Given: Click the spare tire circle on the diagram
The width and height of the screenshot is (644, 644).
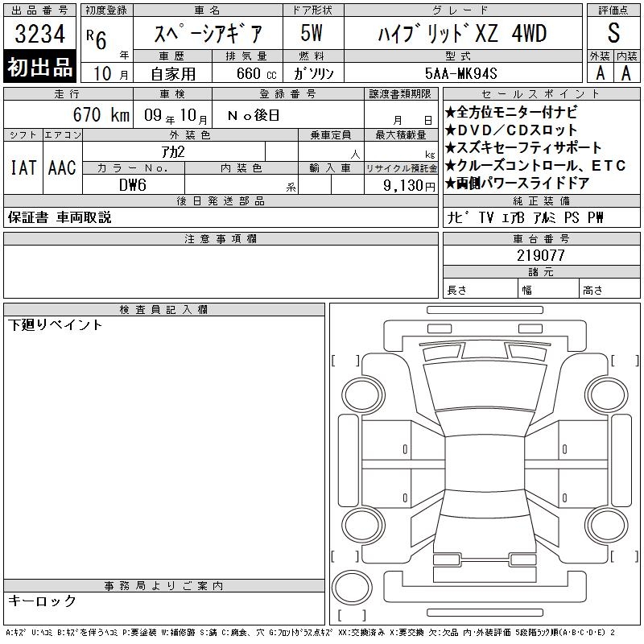Looking at the screenshot, I should (352, 588).
